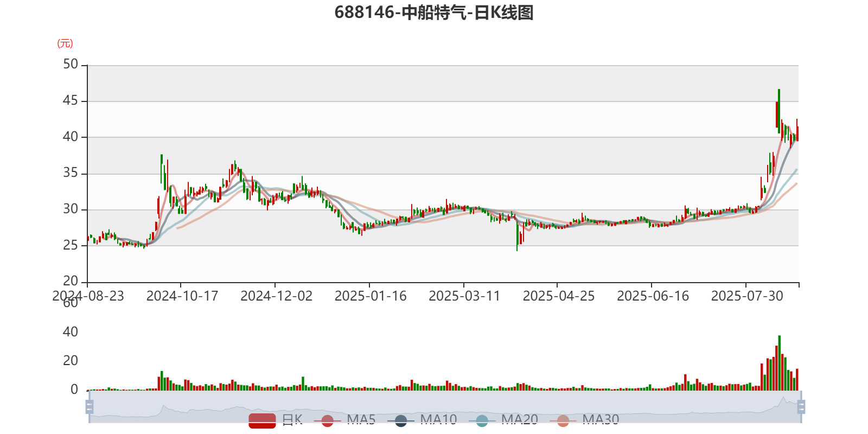
Task: Click the 2025-06-16 date axis label
Action: (653, 296)
